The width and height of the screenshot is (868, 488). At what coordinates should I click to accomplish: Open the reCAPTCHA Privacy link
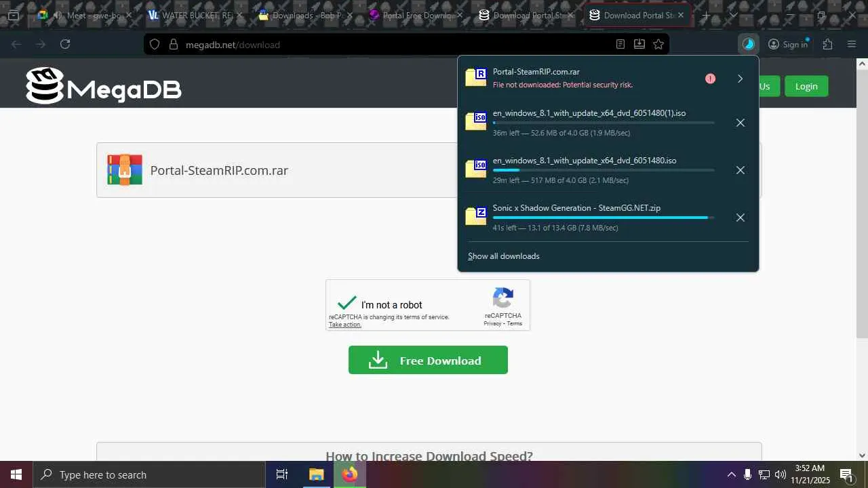point(492,323)
